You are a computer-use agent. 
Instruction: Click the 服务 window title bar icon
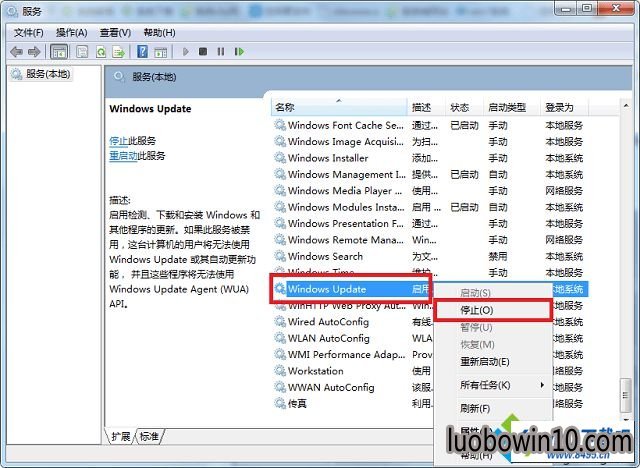point(12,11)
